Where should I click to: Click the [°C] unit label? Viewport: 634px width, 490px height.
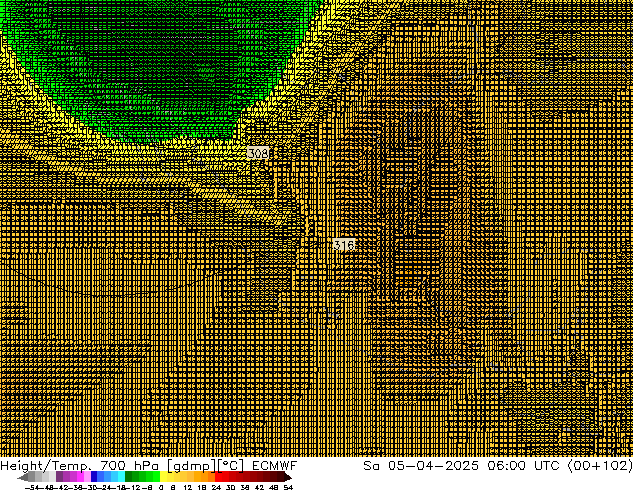pyautogui.click(x=231, y=466)
